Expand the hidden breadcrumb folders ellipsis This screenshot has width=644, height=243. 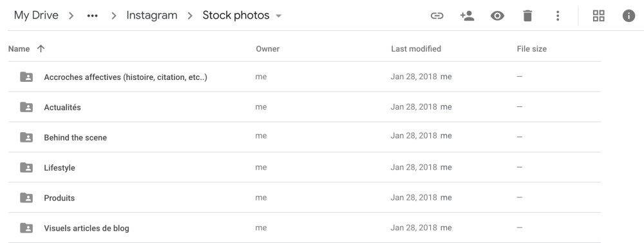[92, 16]
